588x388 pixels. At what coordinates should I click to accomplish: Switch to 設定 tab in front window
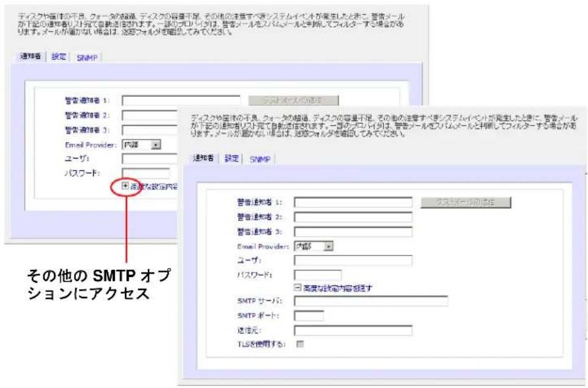(232, 159)
